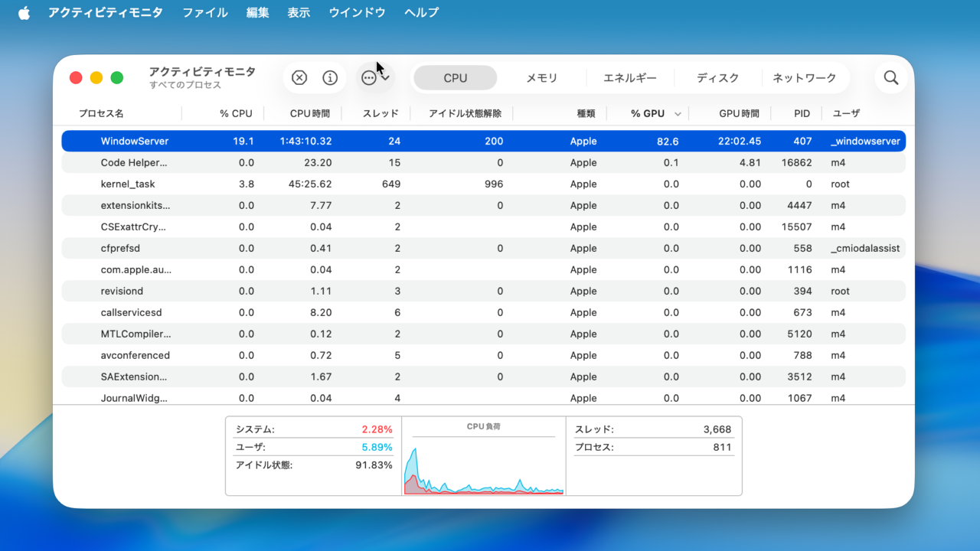This screenshot has height=551, width=980.
Task: Open the ellipsis button's chevron dropdown
Action: 385,77
